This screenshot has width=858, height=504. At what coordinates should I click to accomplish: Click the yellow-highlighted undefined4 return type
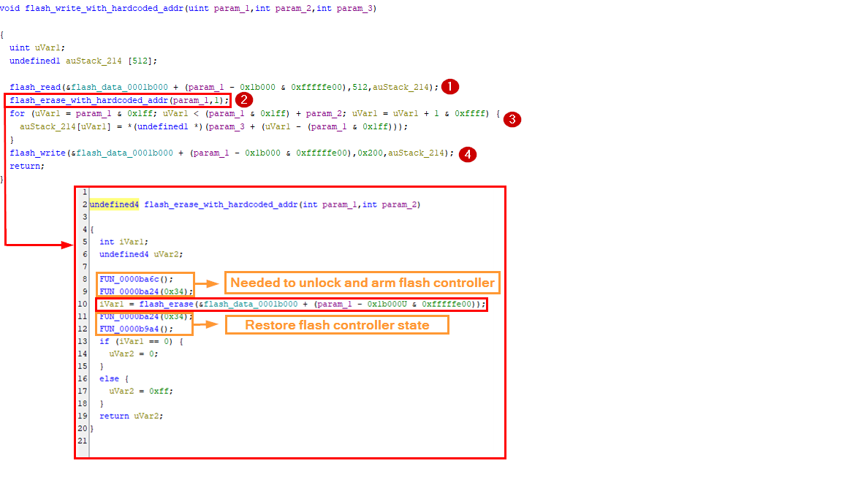114,205
